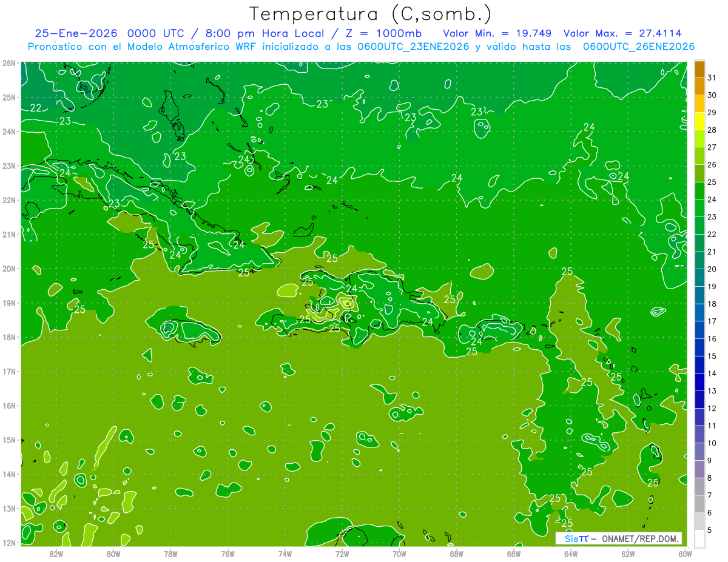This screenshot has width=728, height=562.
Task: Click the longitude axis label '62W'
Action: [628, 554]
